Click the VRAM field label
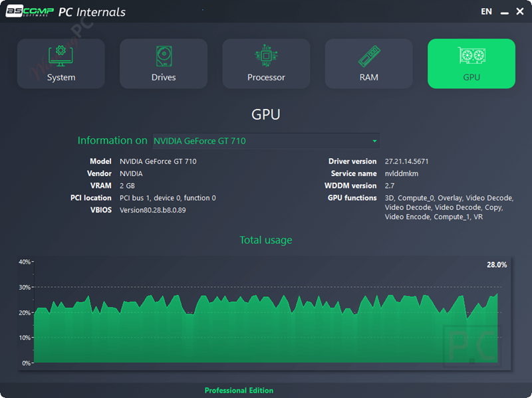The height and width of the screenshot is (398, 532). 101,186
